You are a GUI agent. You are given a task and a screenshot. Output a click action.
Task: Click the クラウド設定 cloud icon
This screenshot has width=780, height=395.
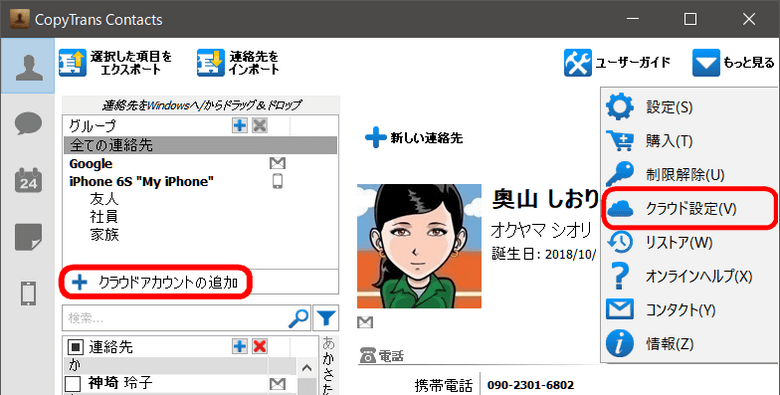coord(619,208)
